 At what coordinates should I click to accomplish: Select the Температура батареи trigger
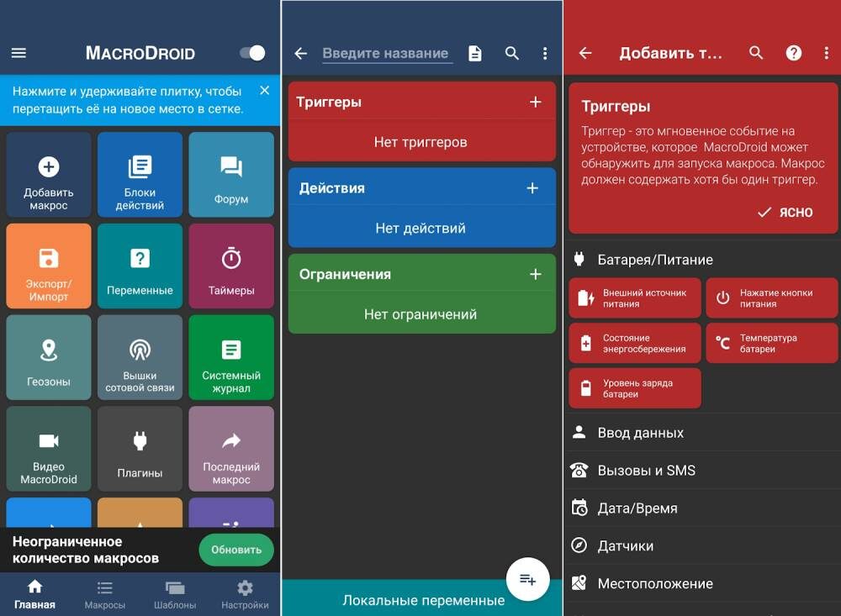772,343
